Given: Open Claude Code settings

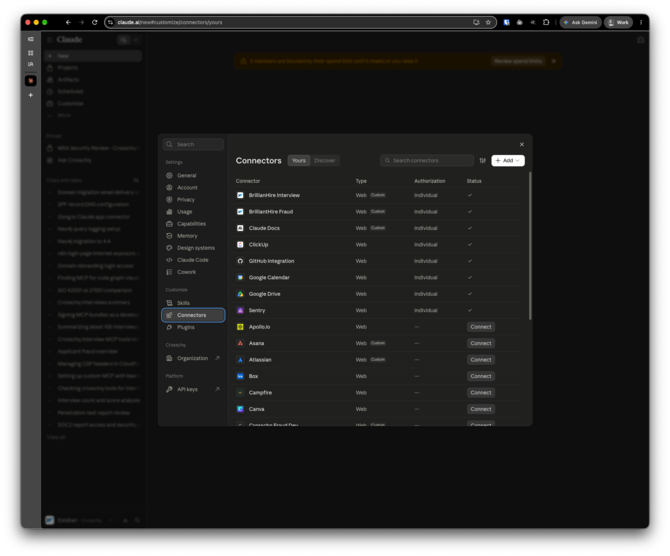Looking at the screenshot, I should click(x=193, y=260).
